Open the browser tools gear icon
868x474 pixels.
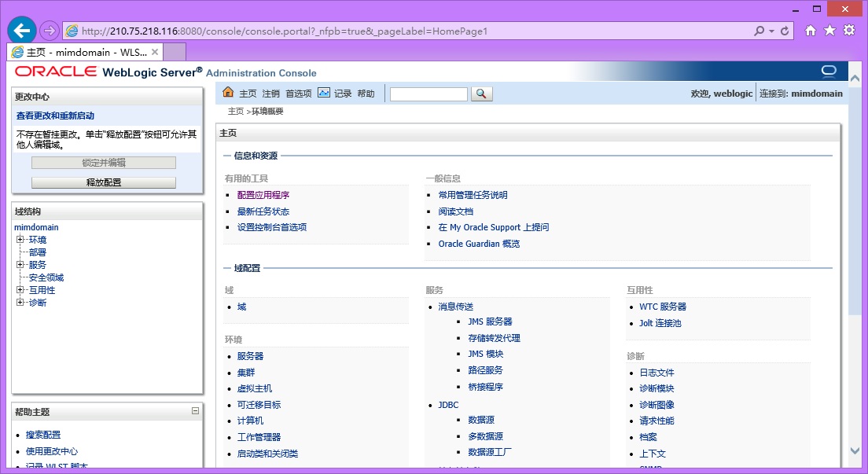(849, 31)
